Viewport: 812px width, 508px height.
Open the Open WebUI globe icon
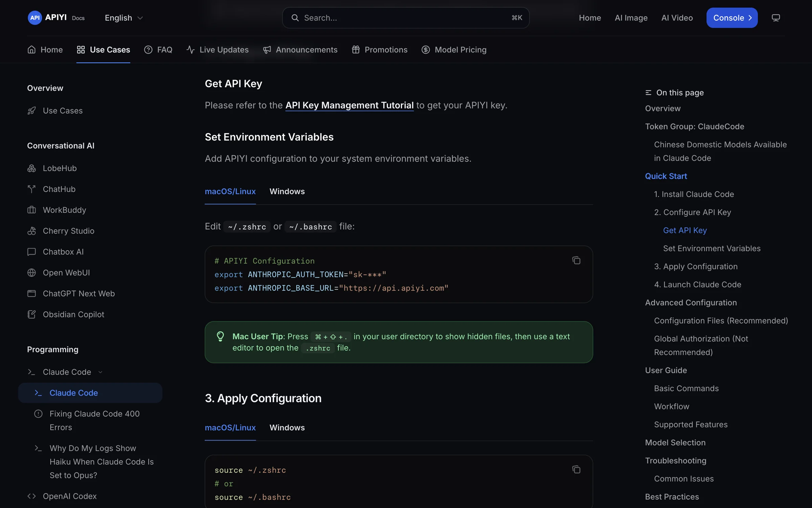click(31, 273)
